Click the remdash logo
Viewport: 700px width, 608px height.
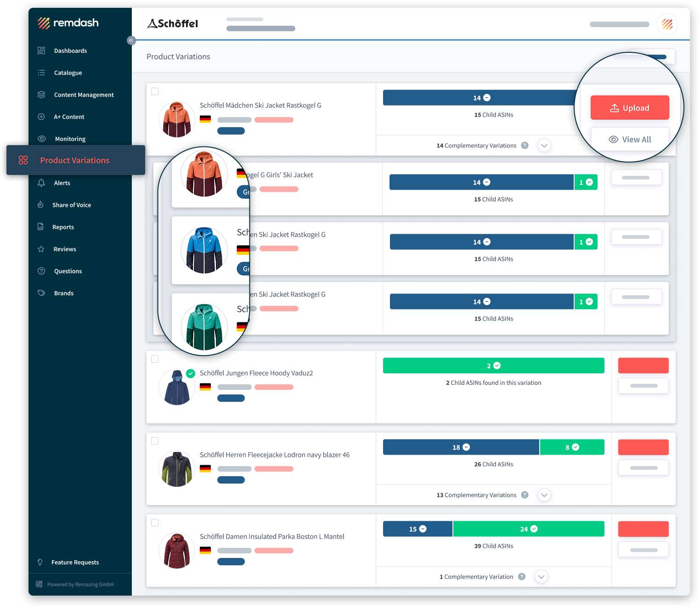[x=68, y=23]
